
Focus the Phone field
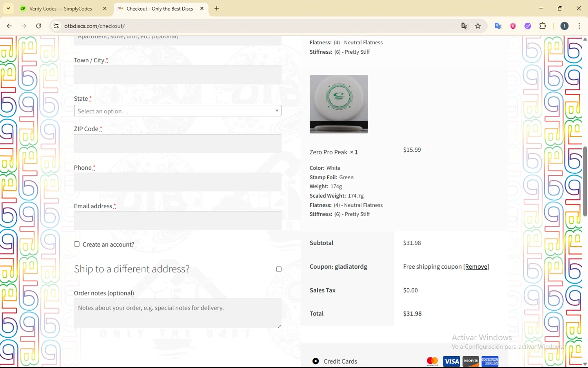click(x=178, y=182)
